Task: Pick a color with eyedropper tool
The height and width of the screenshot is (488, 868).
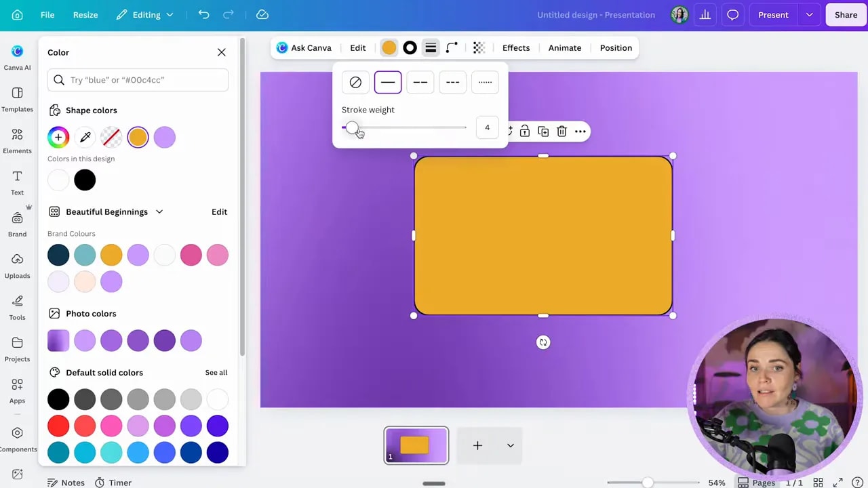Action: (x=85, y=138)
